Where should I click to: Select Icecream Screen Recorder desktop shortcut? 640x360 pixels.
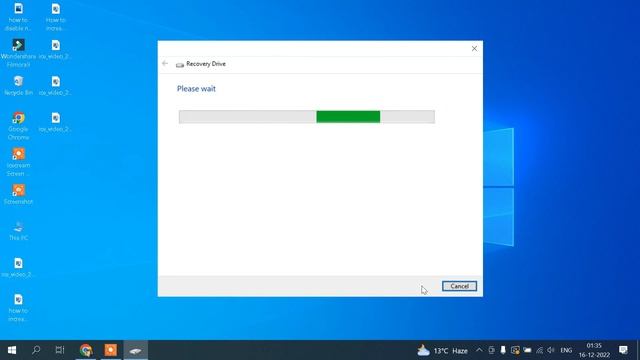coord(18,162)
